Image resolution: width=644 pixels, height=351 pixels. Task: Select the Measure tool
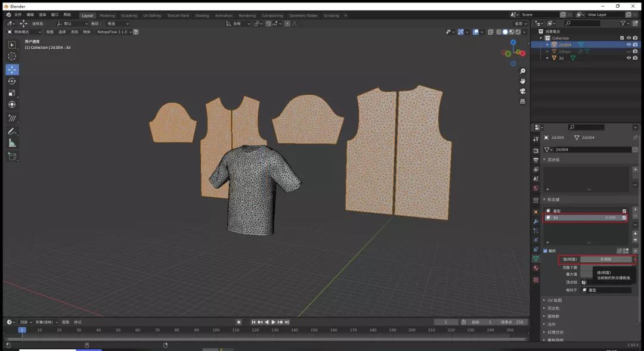click(12, 142)
